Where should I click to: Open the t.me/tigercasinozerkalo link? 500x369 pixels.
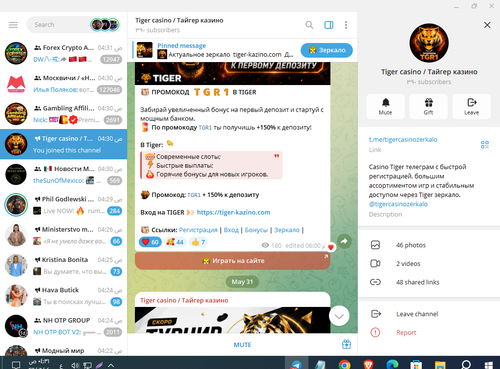(x=403, y=140)
